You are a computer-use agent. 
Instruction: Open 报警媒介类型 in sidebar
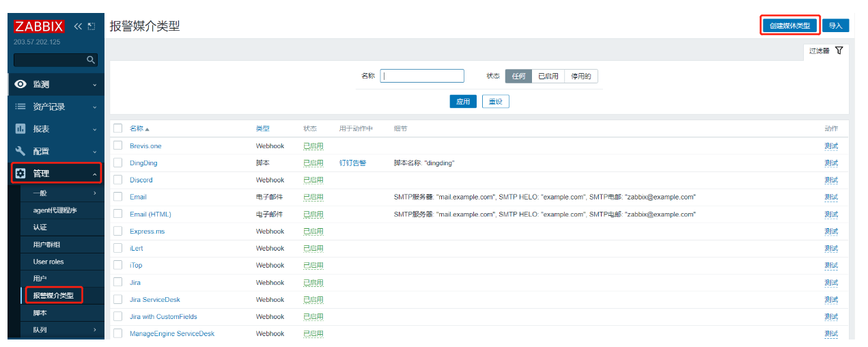(x=53, y=296)
